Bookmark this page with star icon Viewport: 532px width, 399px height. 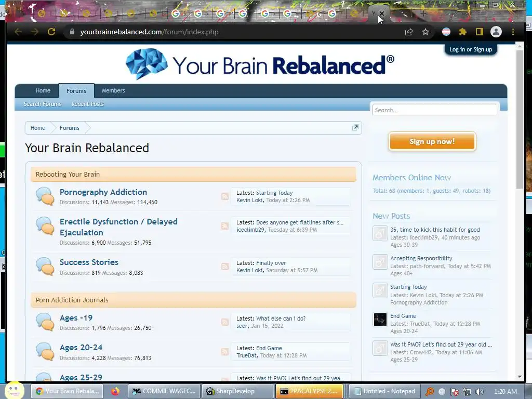(x=425, y=32)
